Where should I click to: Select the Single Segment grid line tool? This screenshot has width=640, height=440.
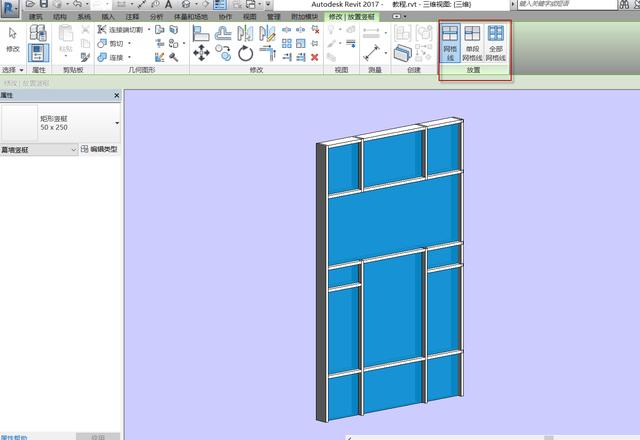click(472, 43)
